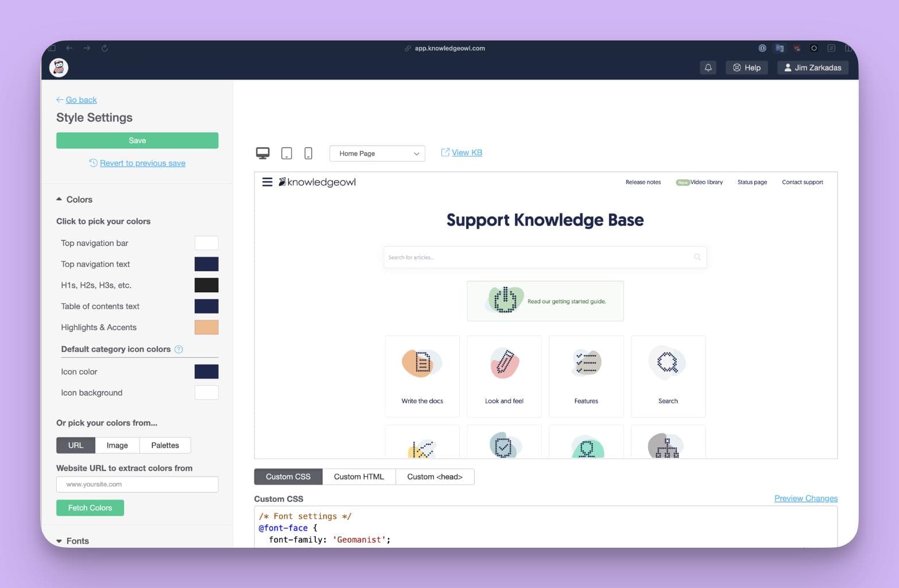The width and height of the screenshot is (899, 588).
Task: Select the mobile phone preview icon
Action: click(308, 153)
